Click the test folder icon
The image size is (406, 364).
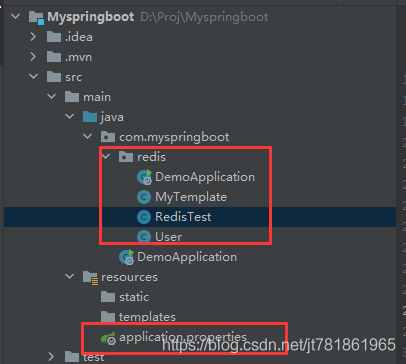point(72,357)
